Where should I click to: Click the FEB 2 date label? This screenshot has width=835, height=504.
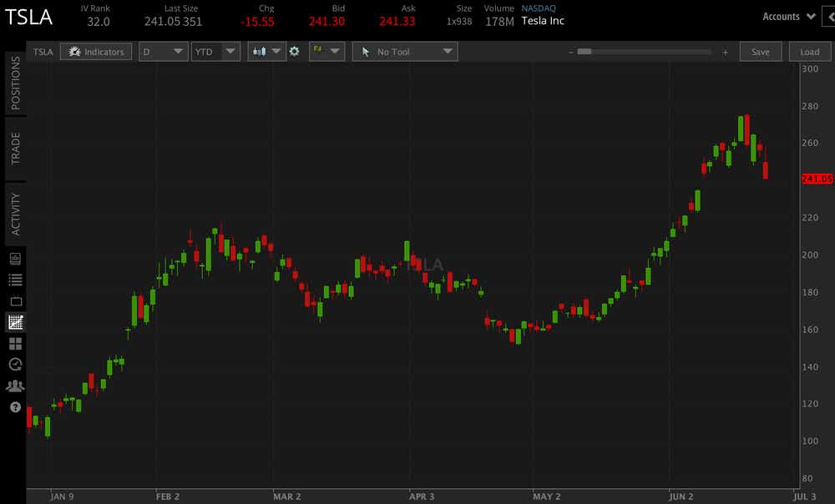click(x=168, y=496)
